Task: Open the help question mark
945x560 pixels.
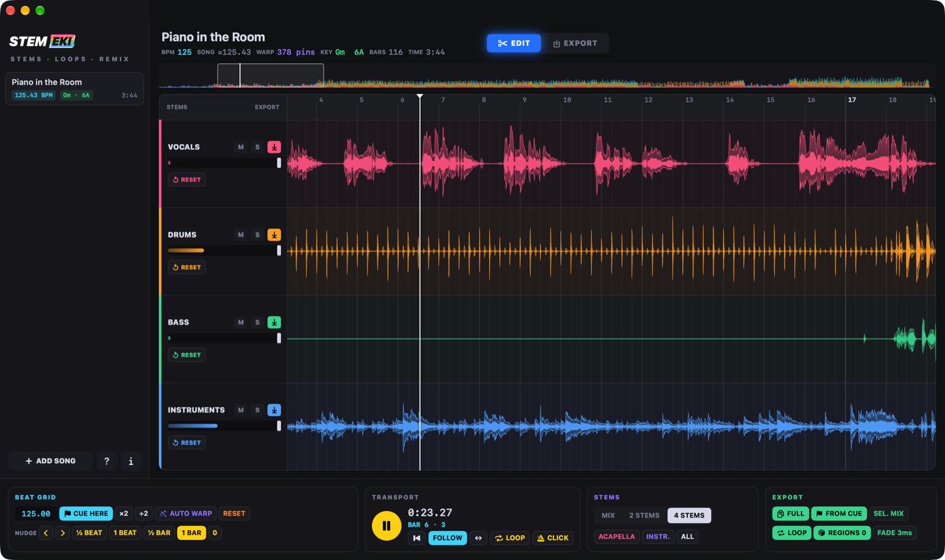Action: tap(107, 461)
